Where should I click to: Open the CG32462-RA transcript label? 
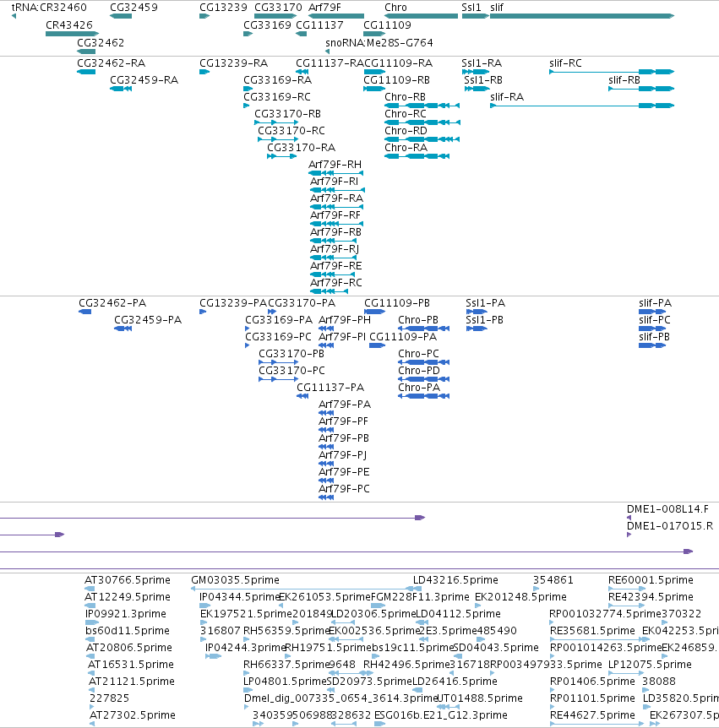tap(111, 63)
